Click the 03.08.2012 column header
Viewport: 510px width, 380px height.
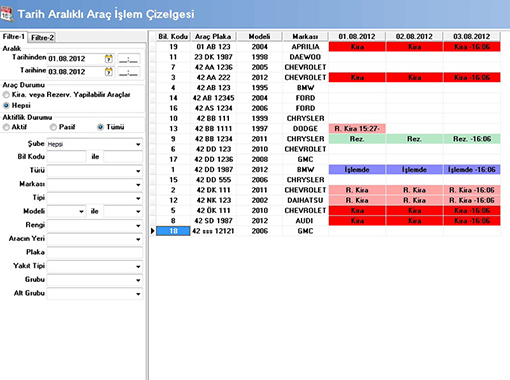(x=471, y=36)
